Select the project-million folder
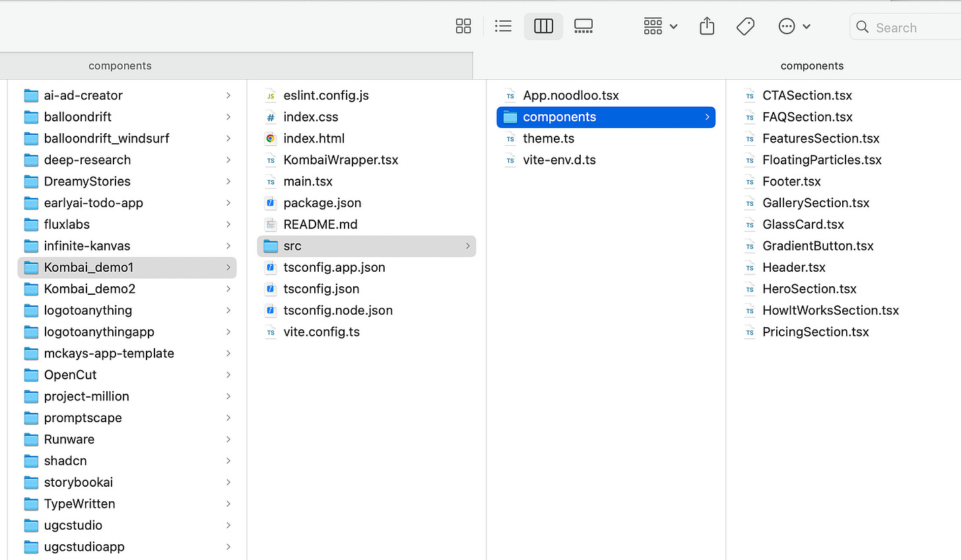Viewport: 961px width, 560px height. pos(127,396)
